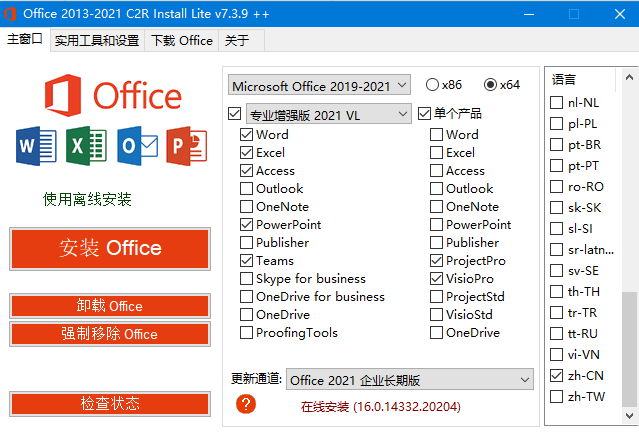Click the 语言 column header
This screenshot has width=639, height=434.
[x=580, y=79]
